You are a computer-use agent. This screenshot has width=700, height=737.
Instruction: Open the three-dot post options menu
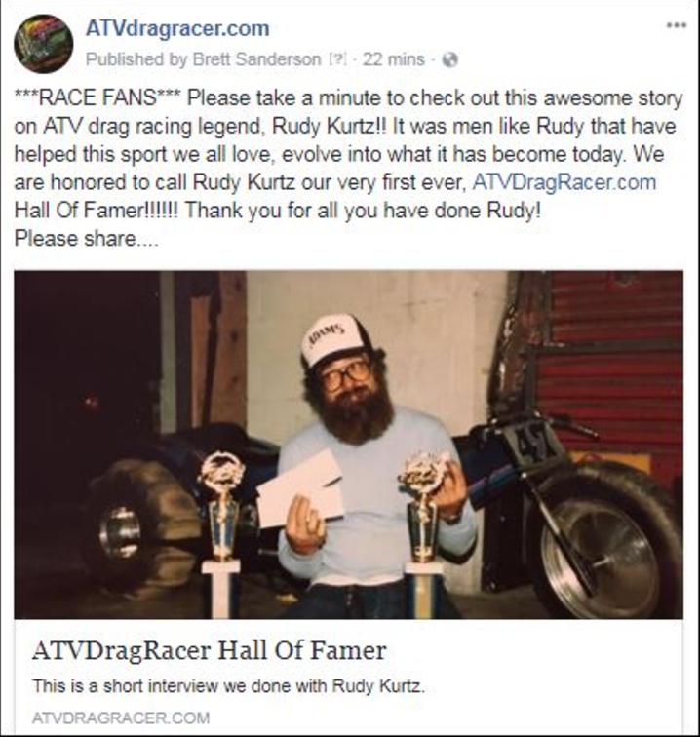[677, 25]
